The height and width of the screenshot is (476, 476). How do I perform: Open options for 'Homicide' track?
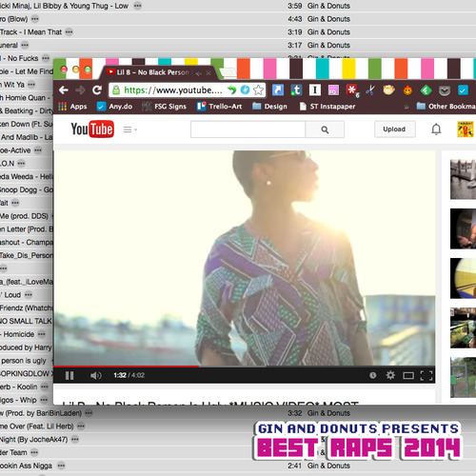click(x=42, y=334)
